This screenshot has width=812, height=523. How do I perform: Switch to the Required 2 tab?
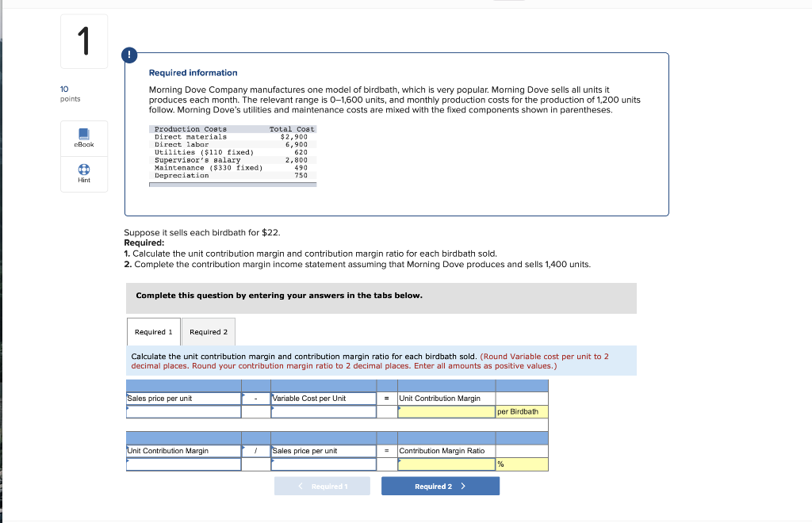coord(209,331)
